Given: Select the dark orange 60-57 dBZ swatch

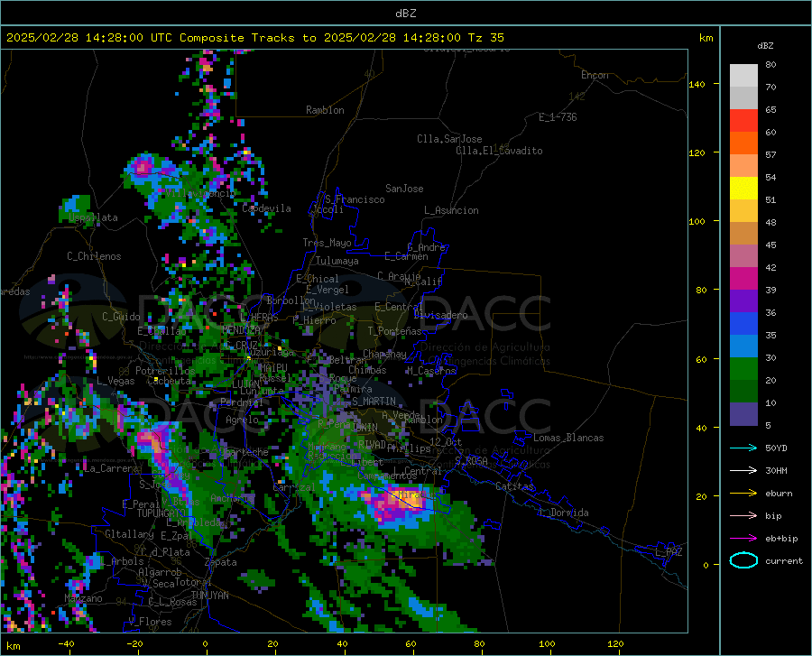Looking at the screenshot, I should (743, 143).
